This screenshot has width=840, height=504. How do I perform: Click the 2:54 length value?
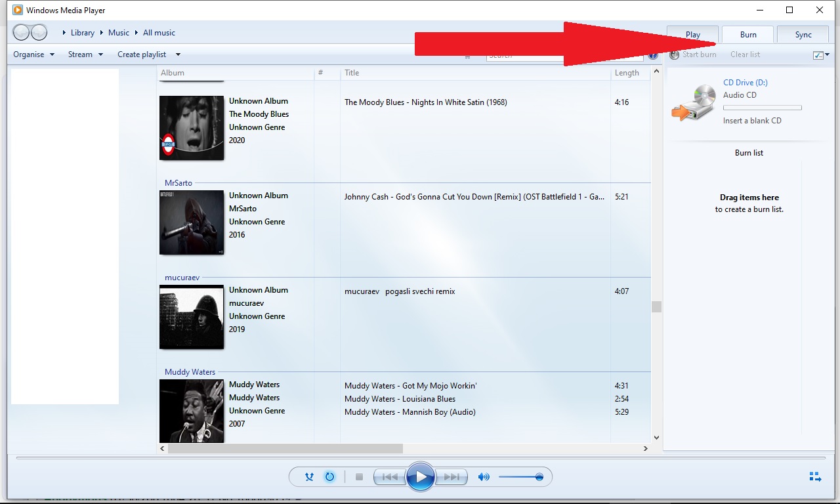pos(621,399)
